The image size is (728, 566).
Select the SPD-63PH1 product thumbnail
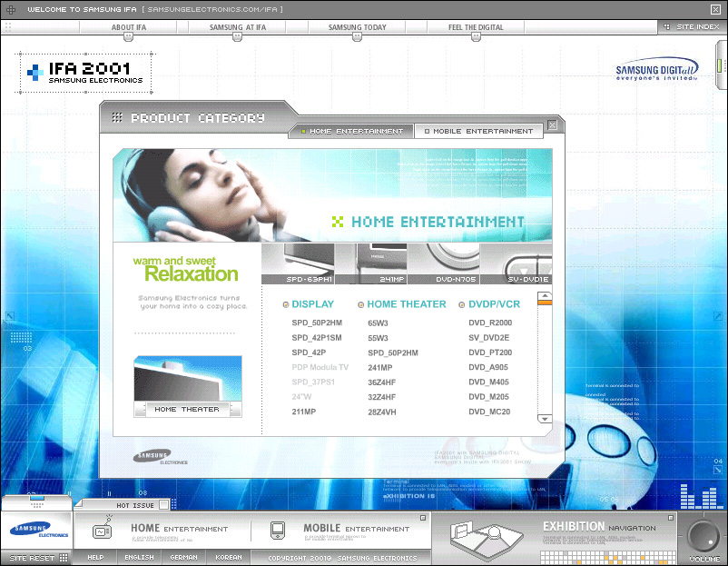(298, 263)
